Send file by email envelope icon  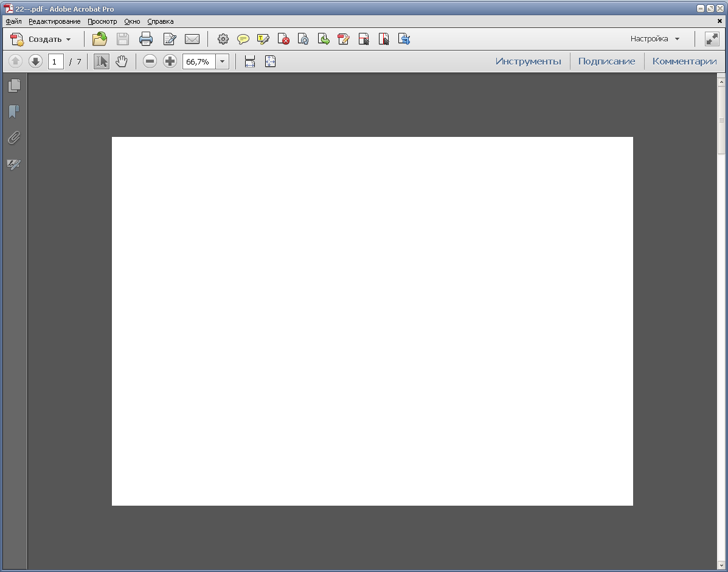click(192, 39)
